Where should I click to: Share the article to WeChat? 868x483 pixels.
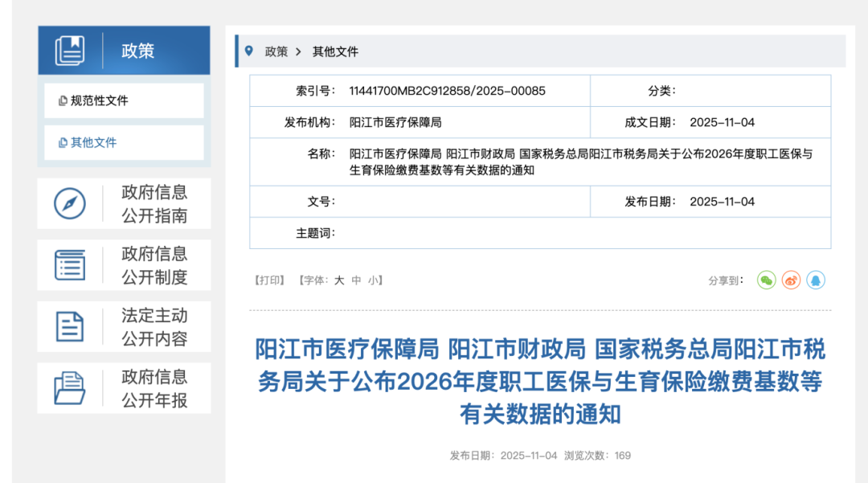(766, 280)
